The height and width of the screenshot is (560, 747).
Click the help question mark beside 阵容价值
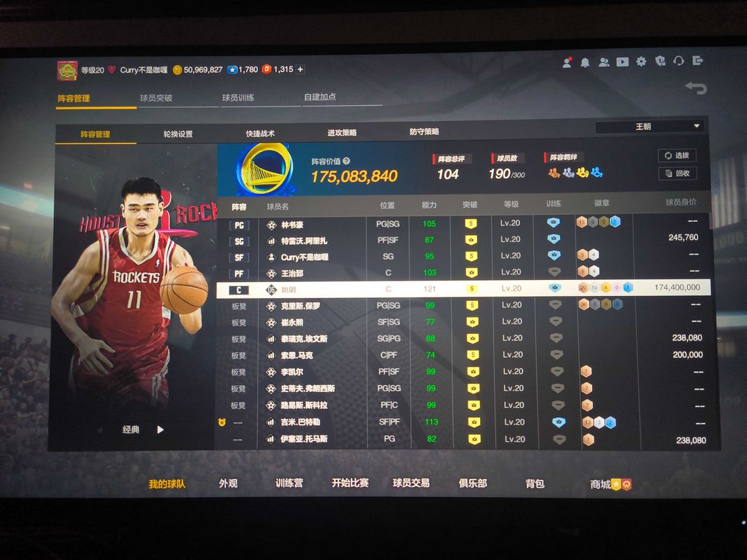coord(347,161)
